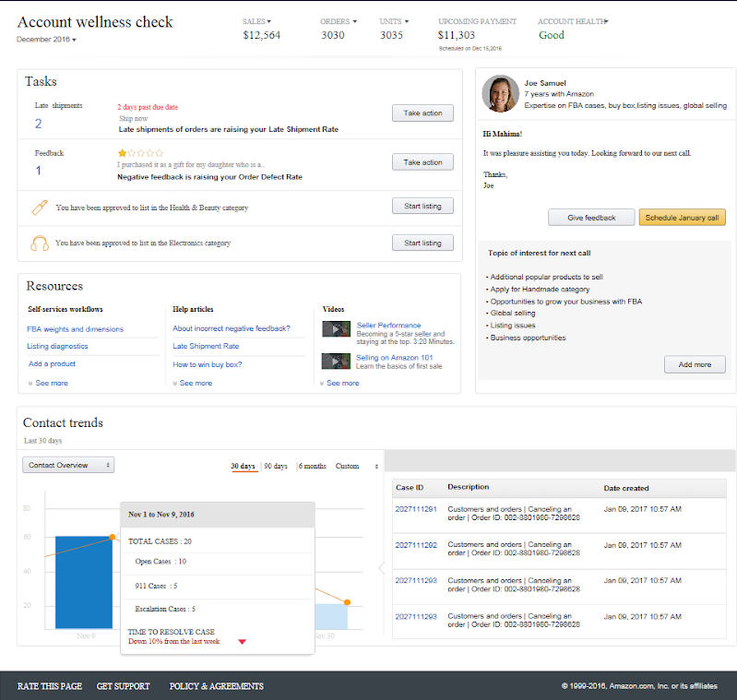Open case ID 2027111292
Image resolution: width=737 pixels, height=700 pixels.
point(416,545)
